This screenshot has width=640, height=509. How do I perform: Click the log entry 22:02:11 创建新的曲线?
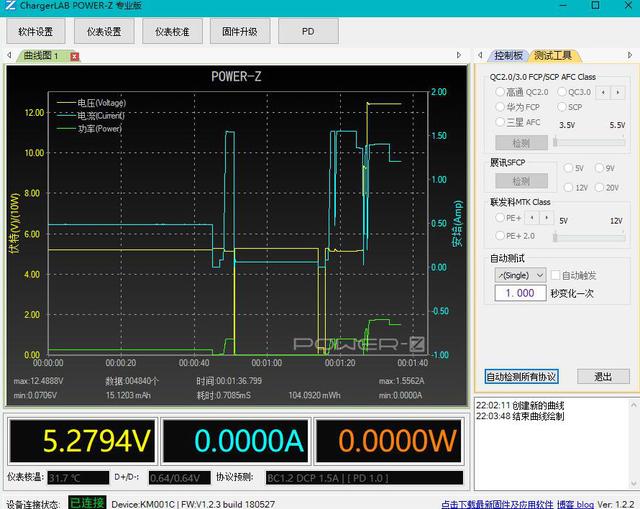(x=520, y=405)
